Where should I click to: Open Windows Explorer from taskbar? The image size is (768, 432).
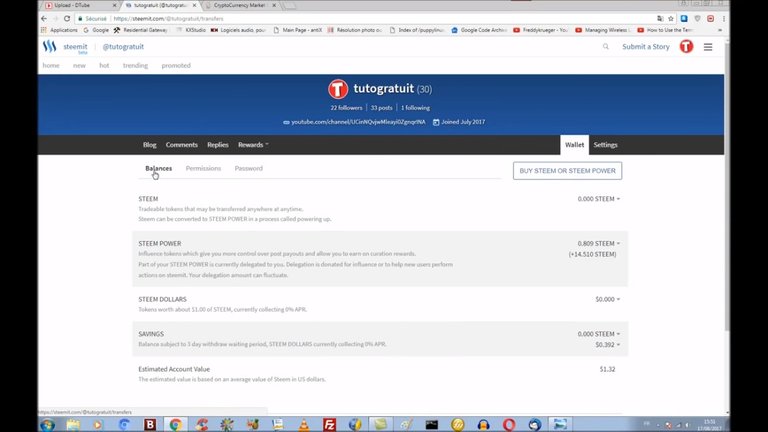(x=73, y=425)
